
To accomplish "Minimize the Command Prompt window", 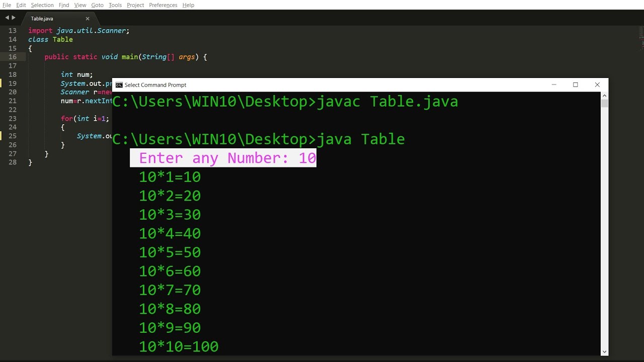I will [554, 85].
